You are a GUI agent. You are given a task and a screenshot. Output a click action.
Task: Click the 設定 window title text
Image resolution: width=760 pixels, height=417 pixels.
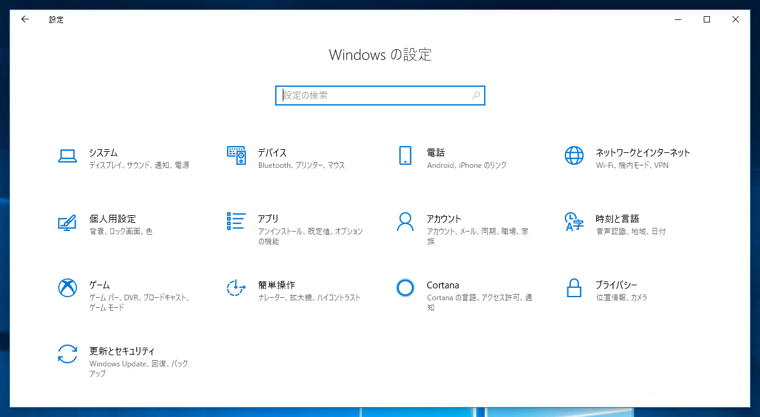pos(56,19)
